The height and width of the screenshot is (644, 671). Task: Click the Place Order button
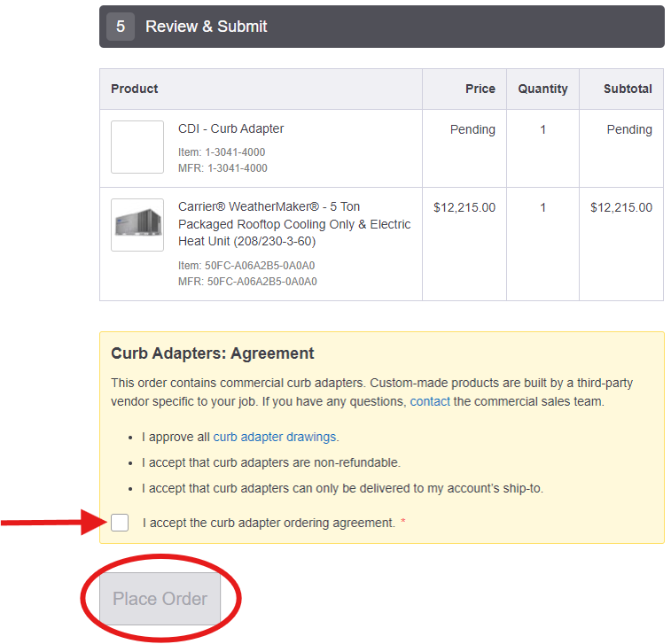[160, 599]
